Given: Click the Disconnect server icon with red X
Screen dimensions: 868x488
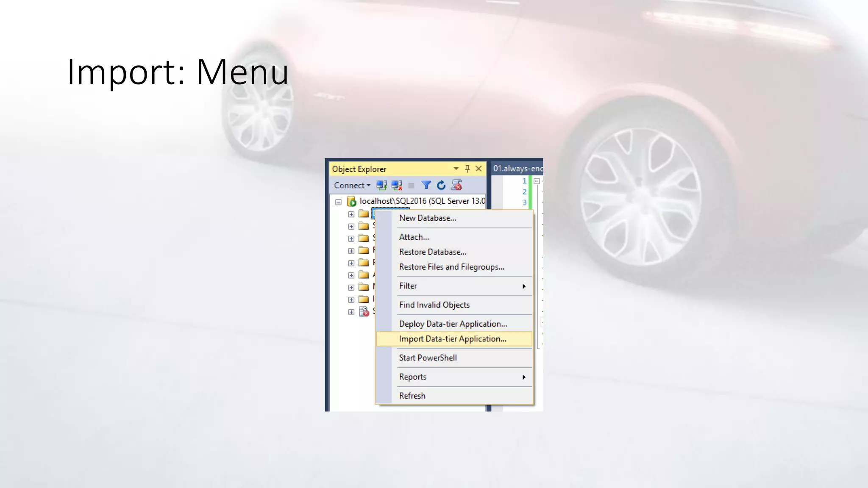Looking at the screenshot, I should [397, 185].
